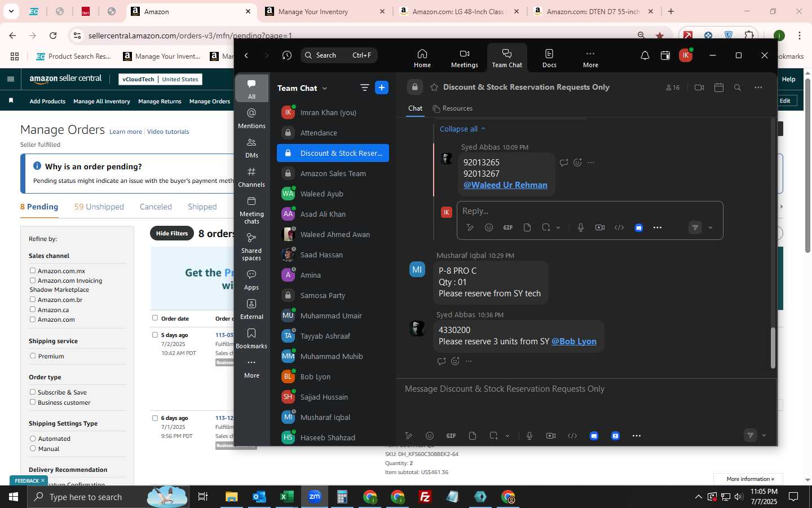Open Excel from the Windows taskbar
The height and width of the screenshot is (508, 812).
[286, 497]
